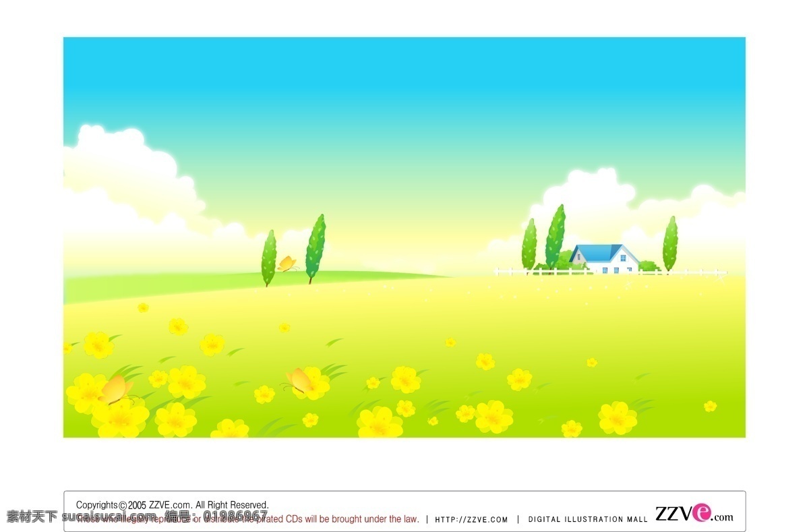The height and width of the screenshot is (532, 809).
Task: Click the "Copyrights 2005 ZZVE.com" line
Action: click(x=172, y=505)
